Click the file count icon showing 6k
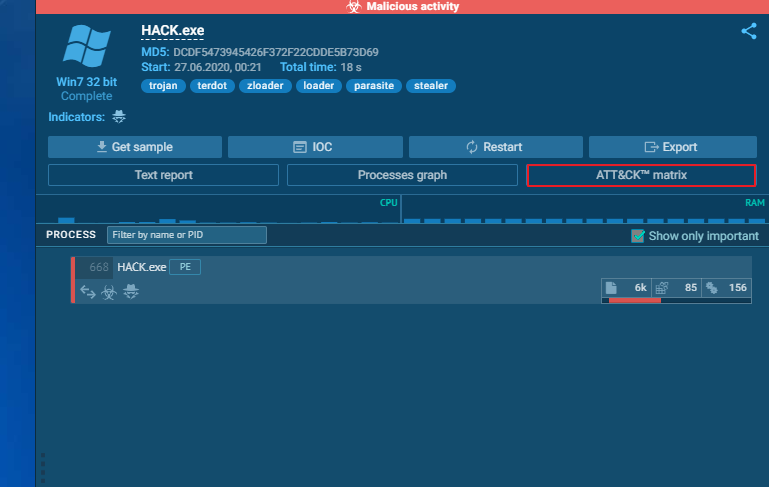The image size is (769, 487). [x=611, y=288]
